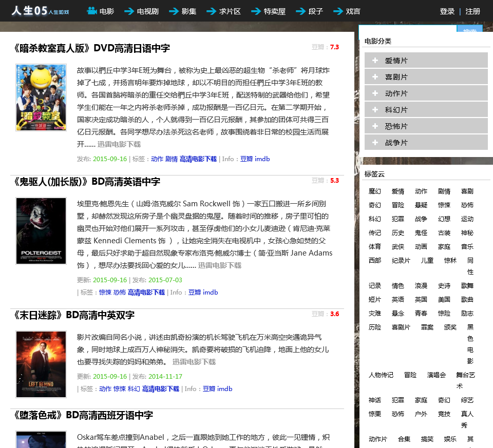The width and height of the screenshot is (493, 448).
Task: Click the arrow icon beside 影集
Action: pos(174,11)
